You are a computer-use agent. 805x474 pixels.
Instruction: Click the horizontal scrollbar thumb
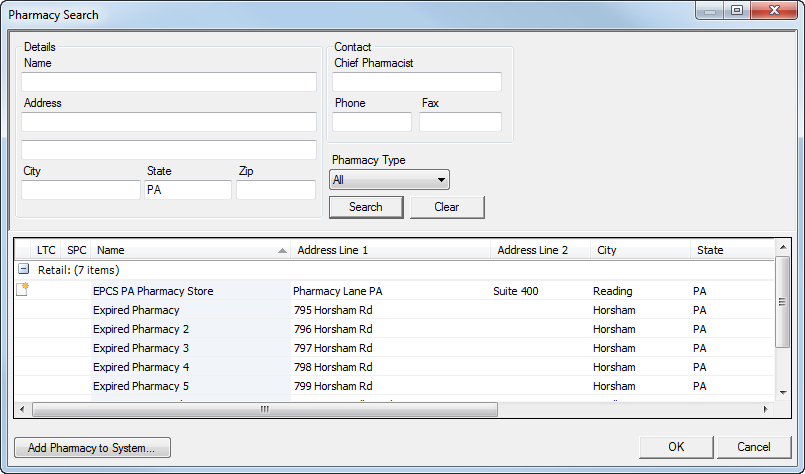[x=265, y=409]
